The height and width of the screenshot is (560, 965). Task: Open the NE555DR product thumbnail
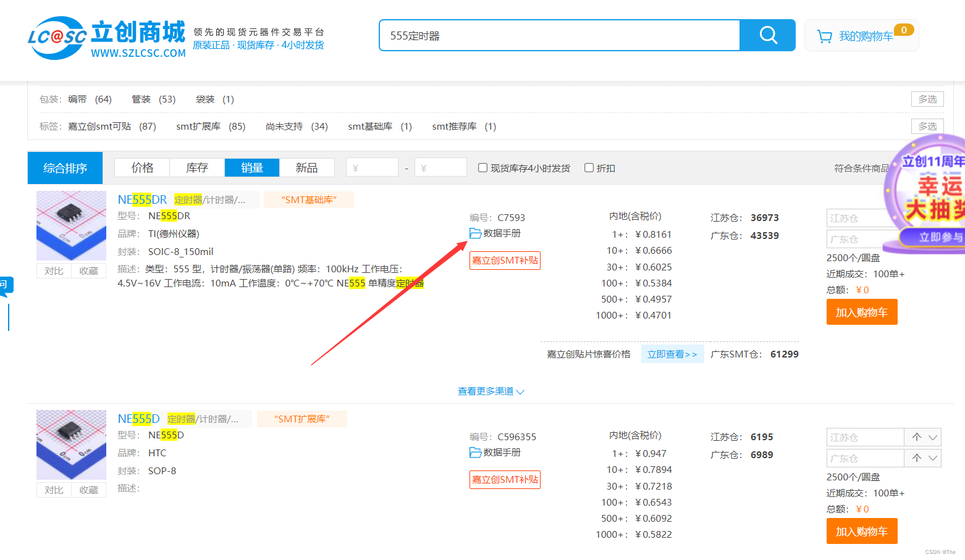(71, 225)
